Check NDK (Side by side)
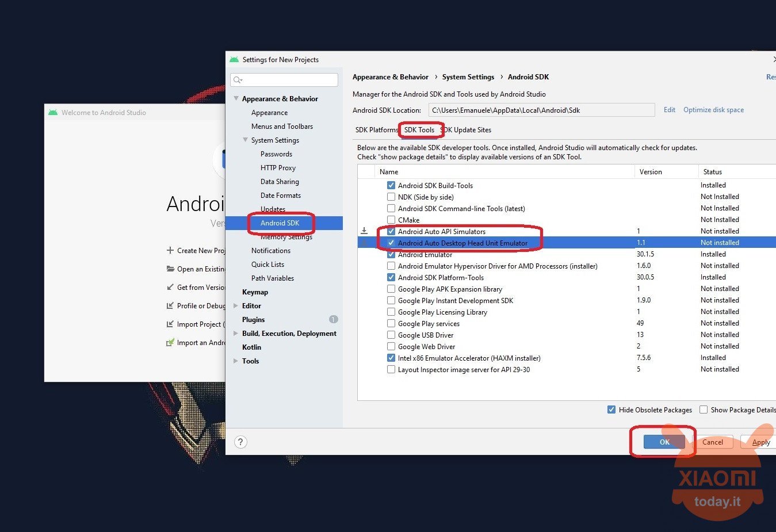This screenshot has width=776, height=532. [391, 197]
